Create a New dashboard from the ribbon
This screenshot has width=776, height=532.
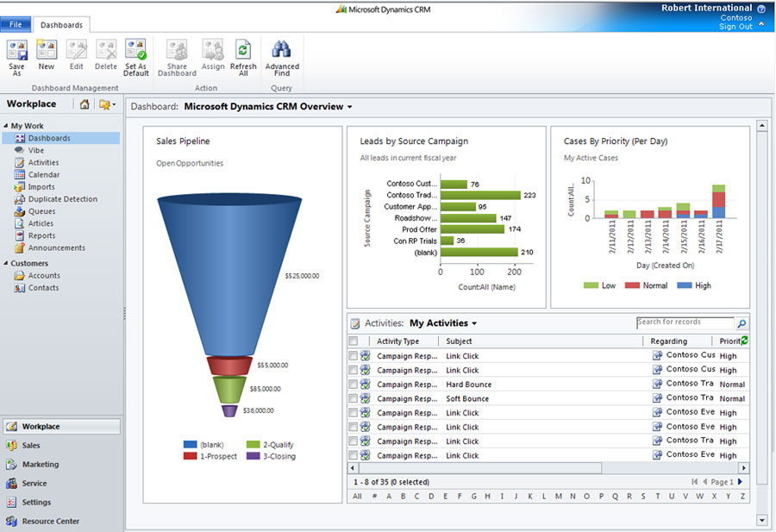click(x=47, y=50)
